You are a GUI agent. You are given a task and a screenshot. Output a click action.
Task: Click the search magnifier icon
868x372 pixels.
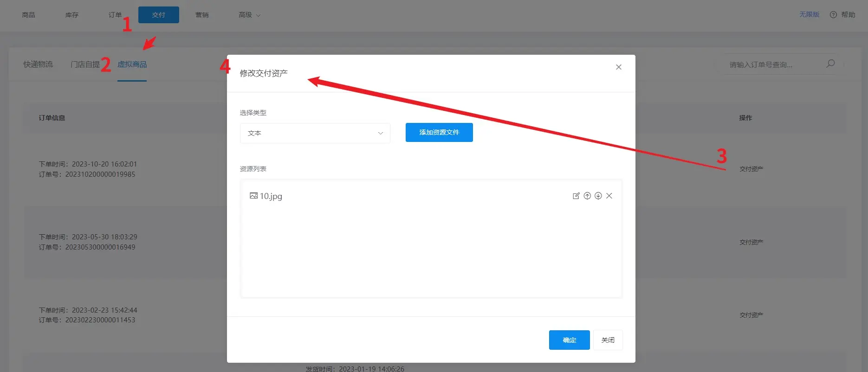pos(830,64)
